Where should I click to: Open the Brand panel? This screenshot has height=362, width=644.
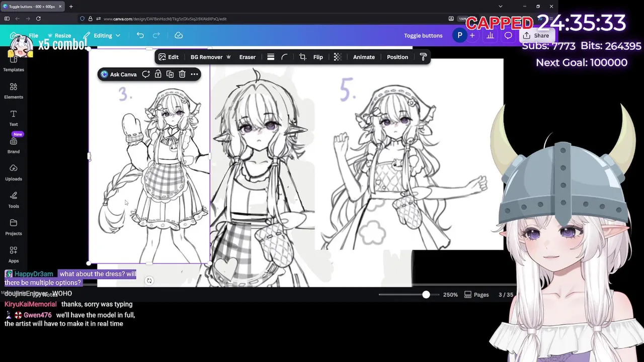click(x=14, y=145)
